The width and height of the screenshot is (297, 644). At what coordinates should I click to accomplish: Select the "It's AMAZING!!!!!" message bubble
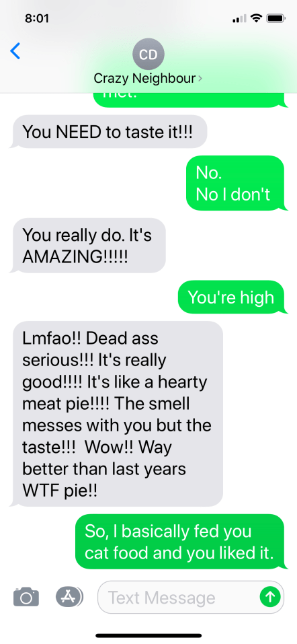[x=88, y=246]
